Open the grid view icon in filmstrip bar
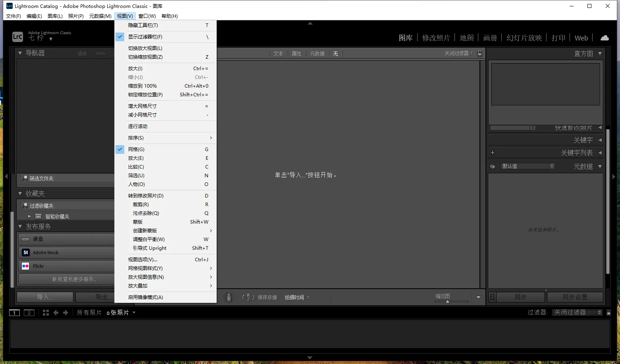620x364 pixels. (46, 313)
